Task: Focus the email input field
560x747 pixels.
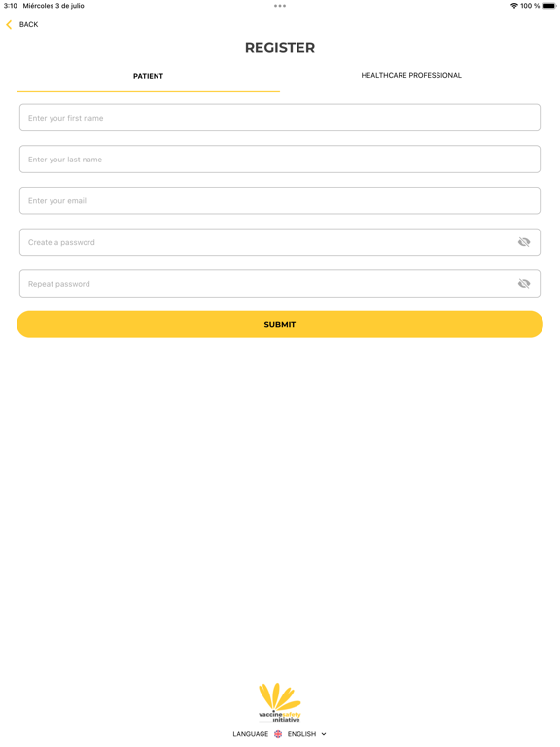Action: click(x=280, y=200)
